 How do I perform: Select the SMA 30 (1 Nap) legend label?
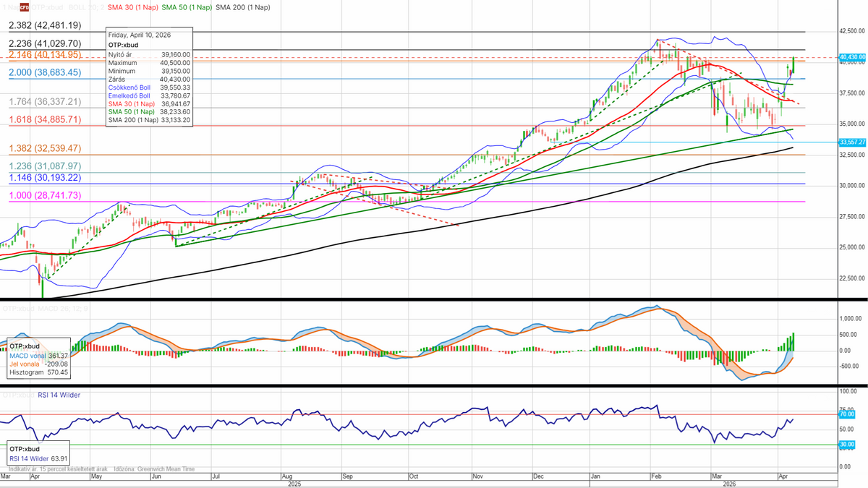point(133,8)
